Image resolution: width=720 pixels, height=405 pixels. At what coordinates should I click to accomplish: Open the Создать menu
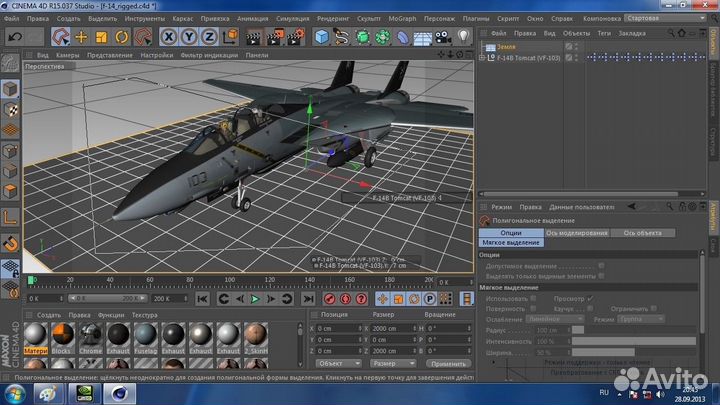(68, 19)
